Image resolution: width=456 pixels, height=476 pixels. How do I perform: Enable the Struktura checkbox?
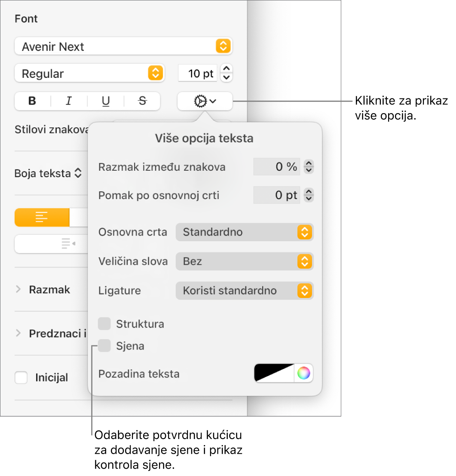pyautogui.click(x=104, y=324)
